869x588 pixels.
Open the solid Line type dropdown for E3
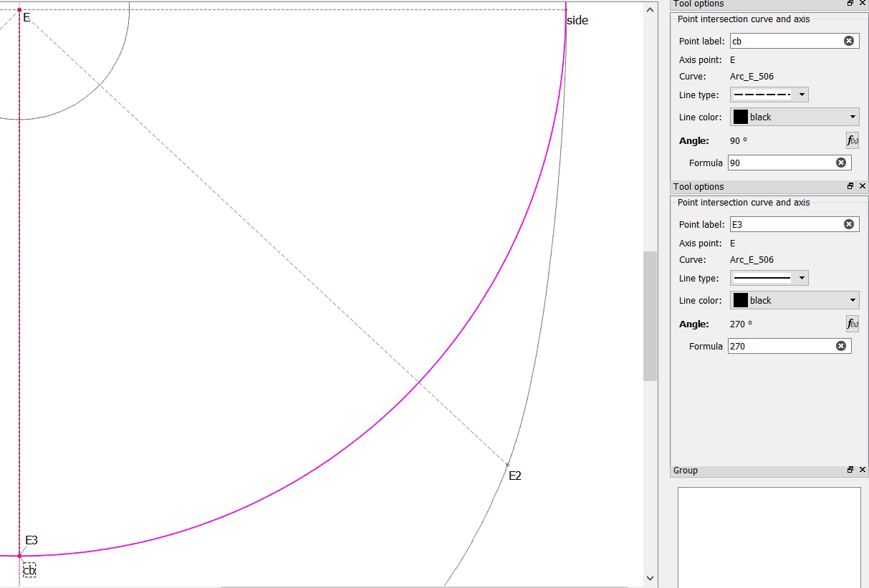click(x=769, y=278)
